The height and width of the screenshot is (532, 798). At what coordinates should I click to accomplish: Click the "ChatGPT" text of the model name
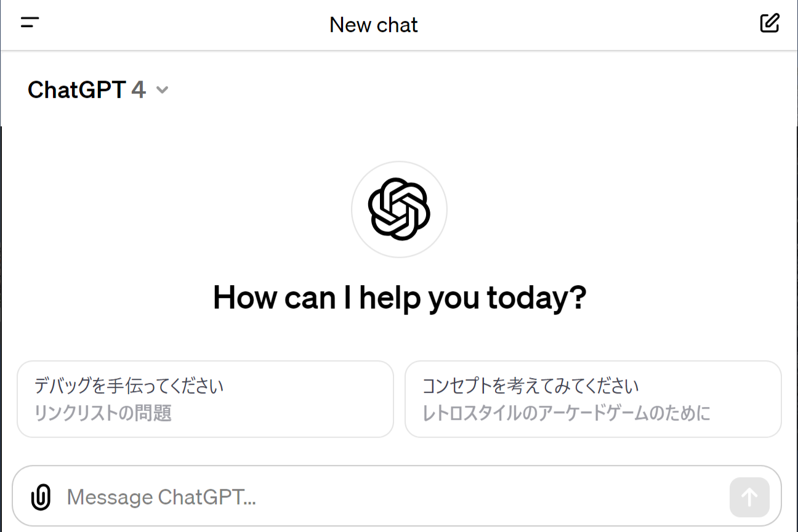point(77,90)
